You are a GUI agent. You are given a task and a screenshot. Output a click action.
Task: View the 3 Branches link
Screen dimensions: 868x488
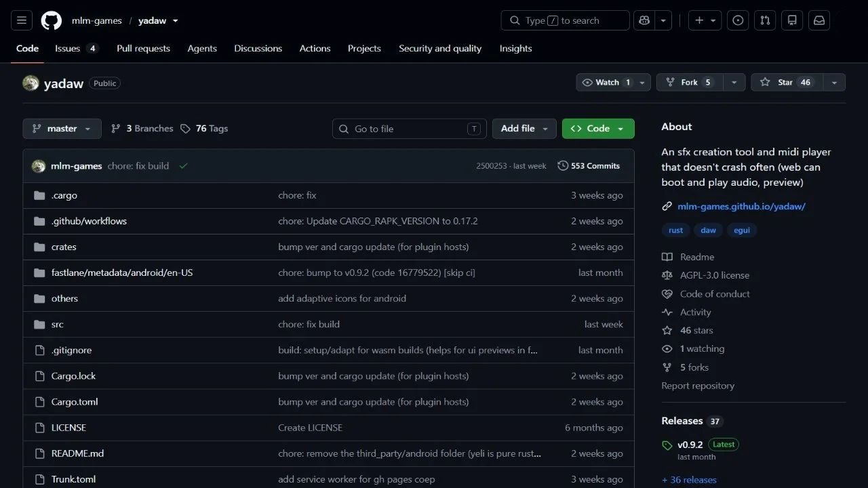142,129
